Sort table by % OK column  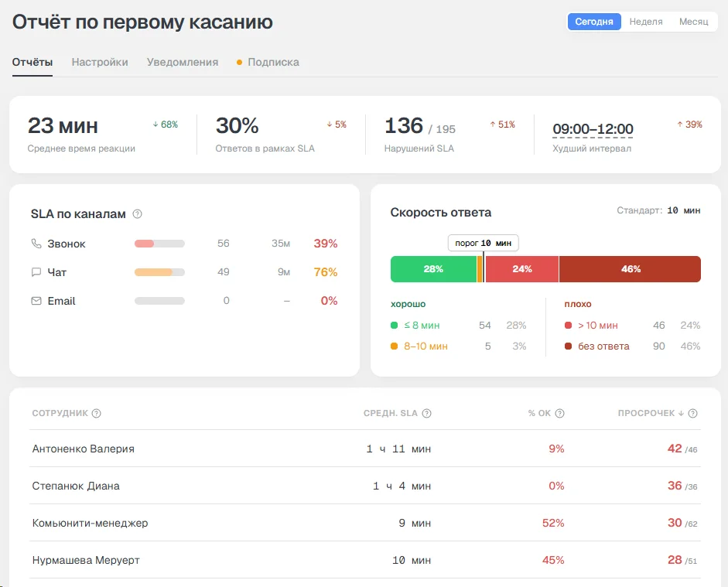click(x=539, y=413)
